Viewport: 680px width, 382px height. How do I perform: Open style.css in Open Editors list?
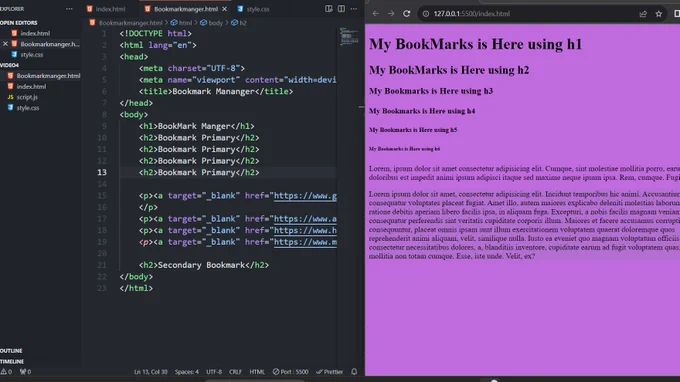[x=32, y=55]
